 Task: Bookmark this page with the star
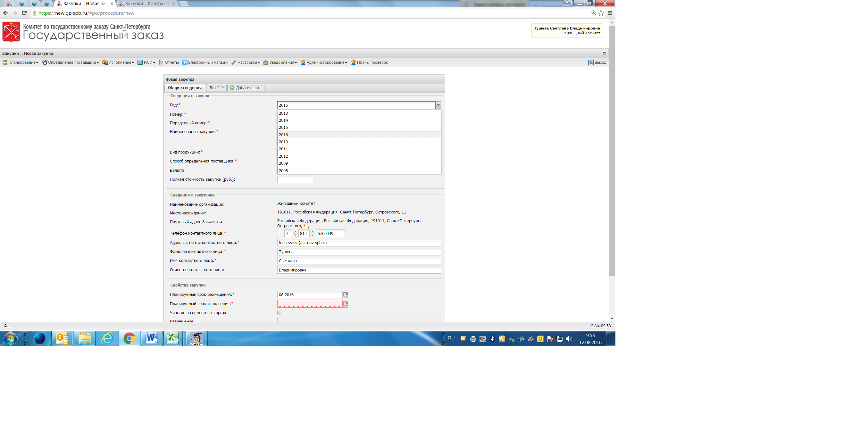pyautogui.click(x=601, y=13)
